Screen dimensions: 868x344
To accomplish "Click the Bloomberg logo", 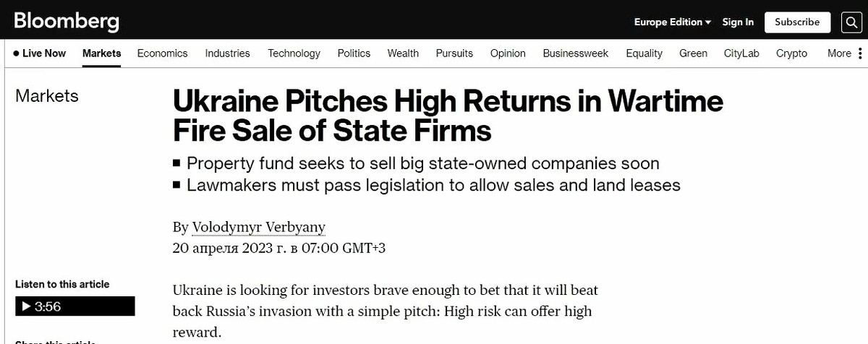I will (x=66, y=21).
